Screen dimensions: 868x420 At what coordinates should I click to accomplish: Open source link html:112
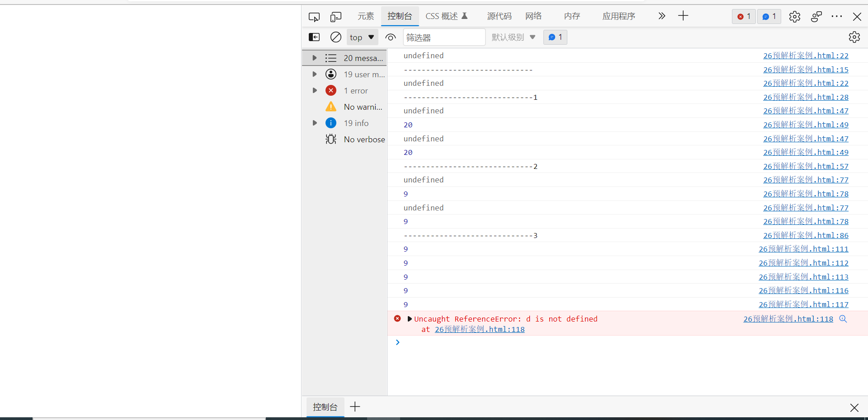(803, 263)
